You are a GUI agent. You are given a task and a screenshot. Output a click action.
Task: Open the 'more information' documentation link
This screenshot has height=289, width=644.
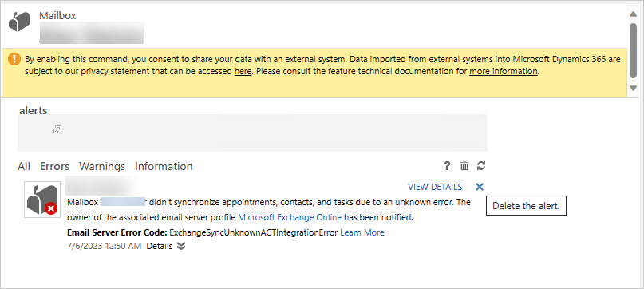tap(504, 71)
